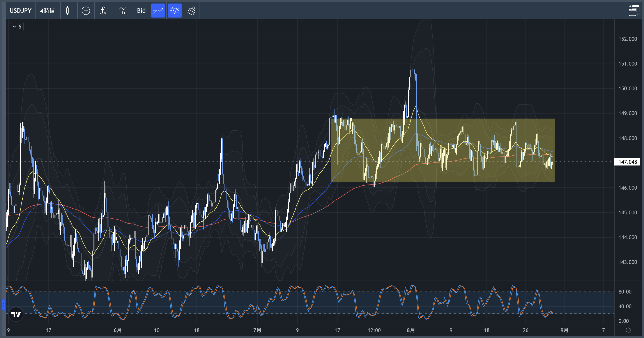Click the 9月 date label on time axis
Image resolution: width=644 pixels, height=338 pixels.
564,330
